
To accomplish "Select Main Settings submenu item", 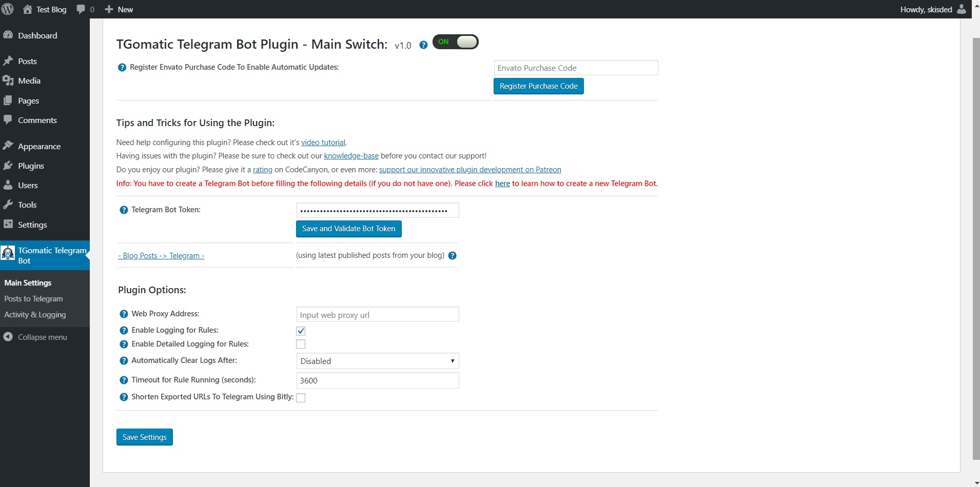I will click(x=28, y=282).
